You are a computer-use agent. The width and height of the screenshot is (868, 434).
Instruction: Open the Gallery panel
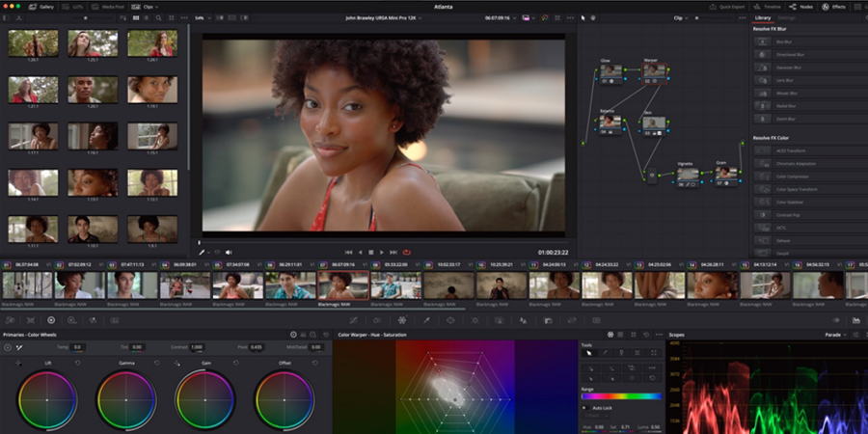[41, 7]
